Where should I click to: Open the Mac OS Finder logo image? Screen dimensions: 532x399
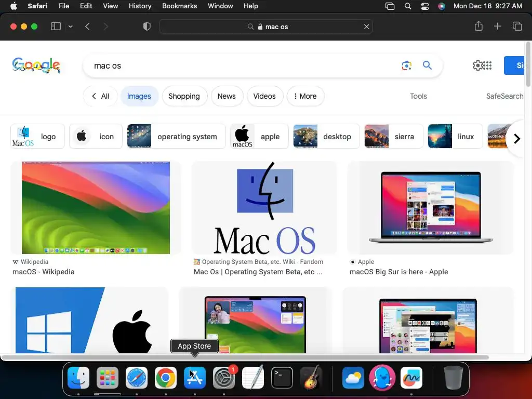tap(264, 208)
